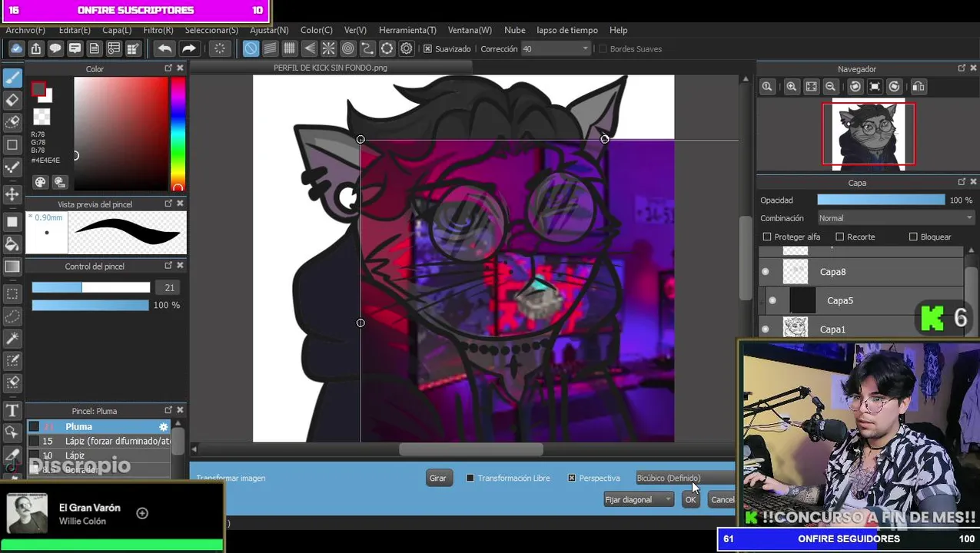Enable grid snap guide
The width and height of the screenshot is (980, 553).
click(x=289, y=48)
